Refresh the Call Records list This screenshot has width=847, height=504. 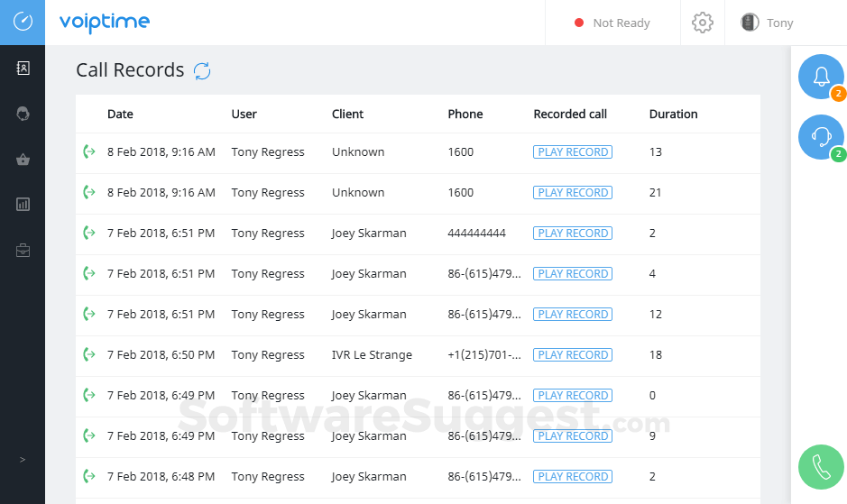[x=202, y=71]
